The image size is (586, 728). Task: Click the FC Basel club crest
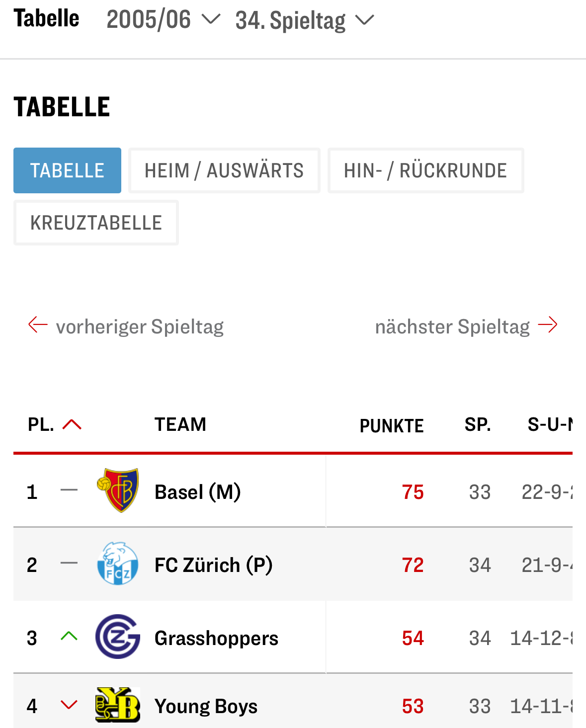[118, 490]
